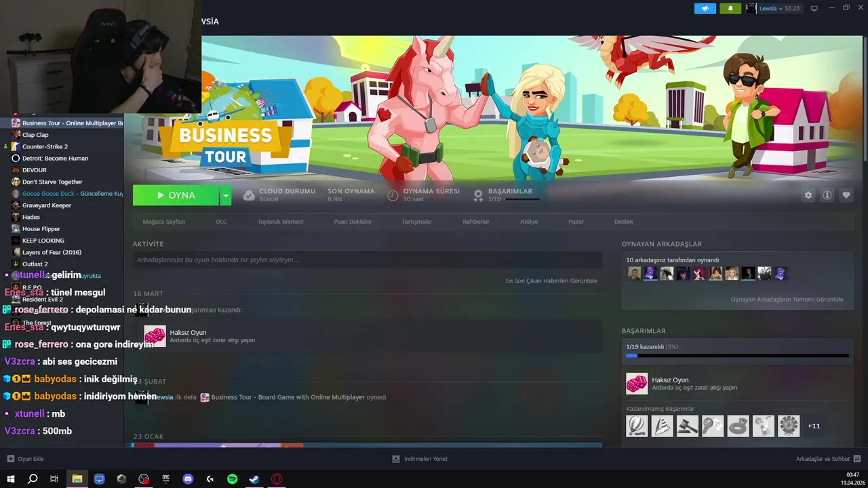Open Oynayan Arkadaşların Tümünü Görüntüle link
The height and width of the screenshot is (488, 868).
pos(787,300)
